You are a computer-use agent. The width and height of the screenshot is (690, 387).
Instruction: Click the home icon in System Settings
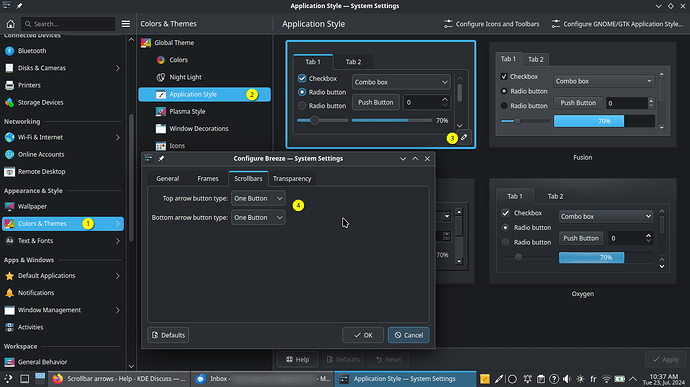[11, 24]
